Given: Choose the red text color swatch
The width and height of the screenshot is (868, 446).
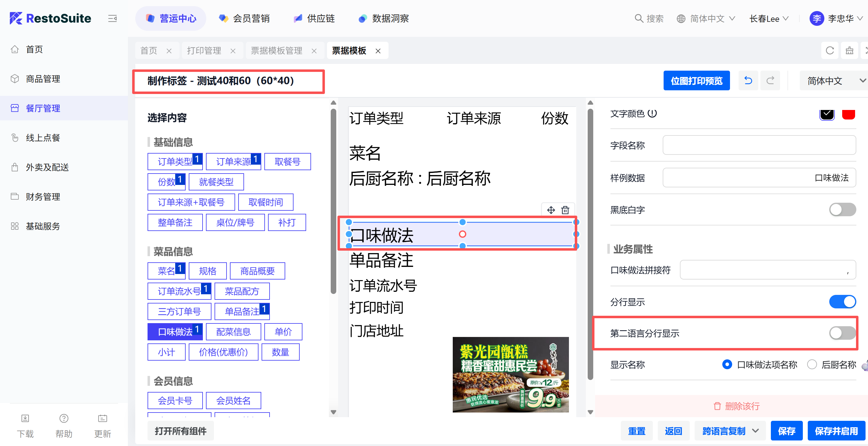Looking at the screenshot, I should [x=848, y=114].
